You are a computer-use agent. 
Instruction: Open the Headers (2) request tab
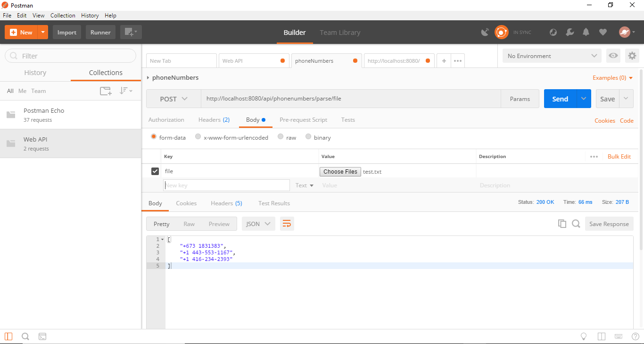[214, 120]
